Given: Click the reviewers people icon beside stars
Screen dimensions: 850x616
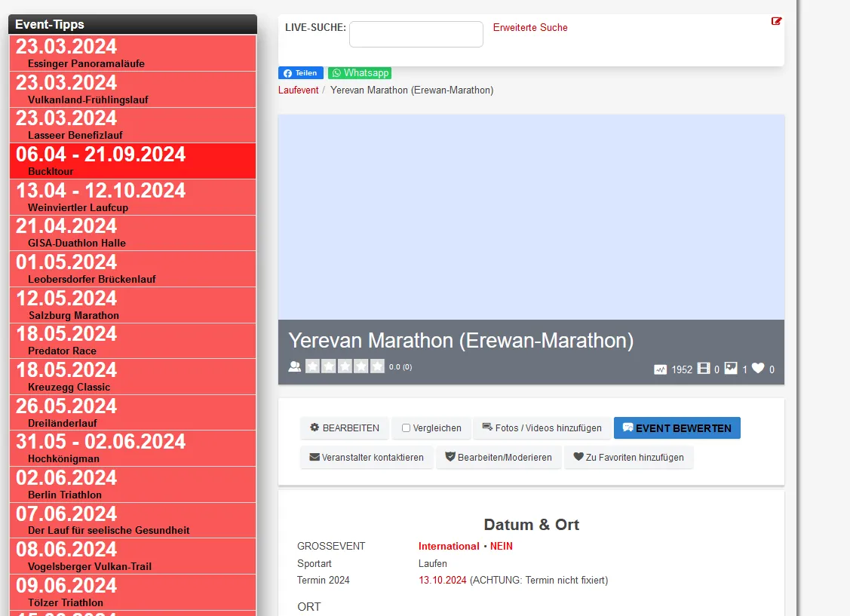Looking at the screenshot, I should coord(295,366).
